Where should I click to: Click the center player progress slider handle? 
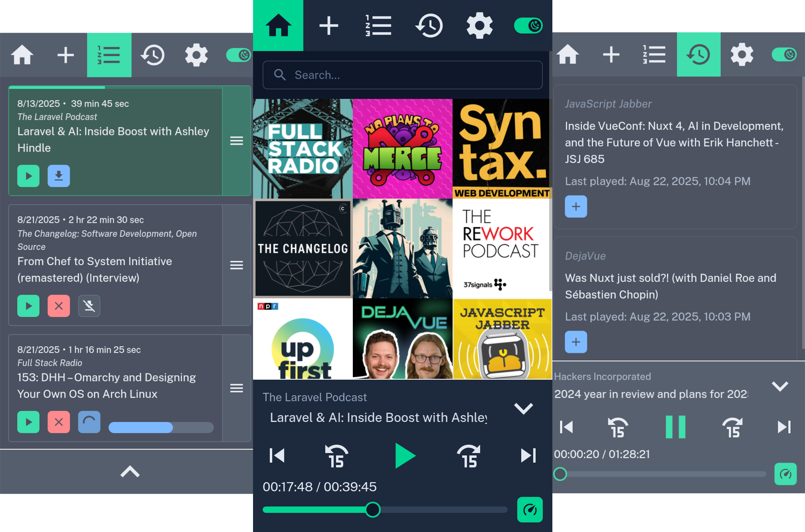click(x=373, y=510)
